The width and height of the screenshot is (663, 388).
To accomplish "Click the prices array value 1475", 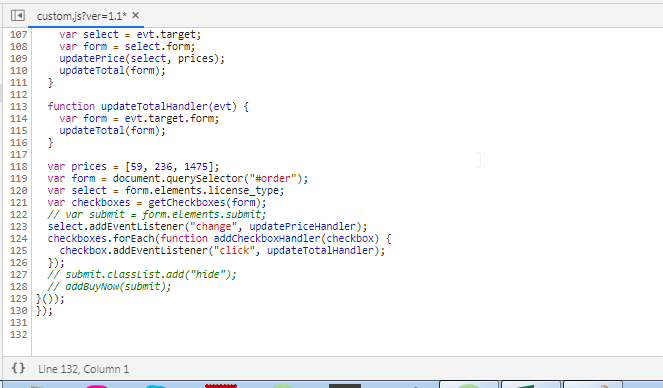I will [196, 167].
